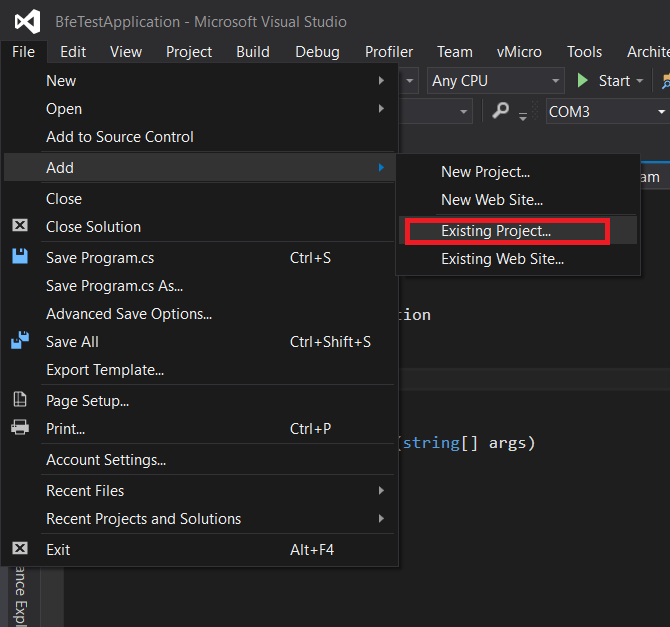This screenshot has height=627, width=670.
Task: Click the green Start play arrow
Action: (582, 80)
